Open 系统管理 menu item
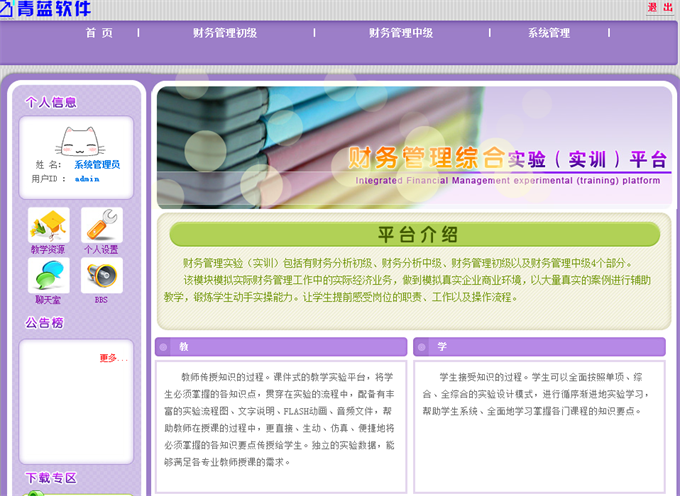Viewport: 680px width, 496px height. tap(549, 33)
